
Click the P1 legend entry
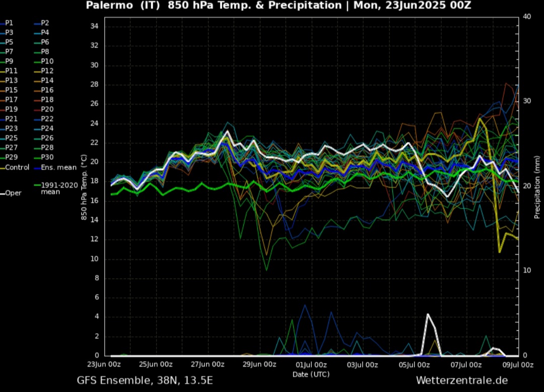10,23
